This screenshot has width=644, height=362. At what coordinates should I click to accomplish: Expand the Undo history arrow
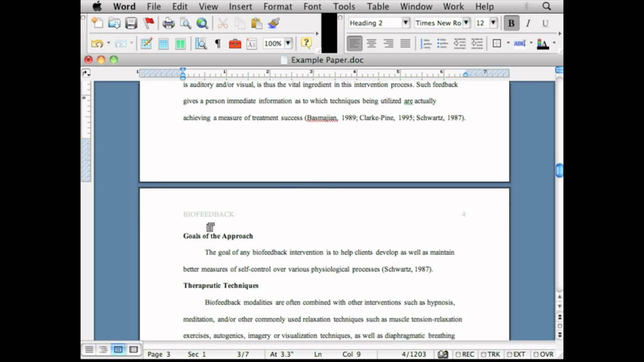(x=108, y=44)
